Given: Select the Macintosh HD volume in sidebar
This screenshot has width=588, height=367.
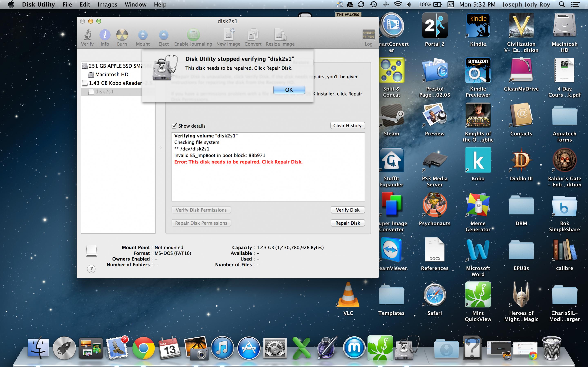Looking at the screenshot, I should (x=112, y=74).
